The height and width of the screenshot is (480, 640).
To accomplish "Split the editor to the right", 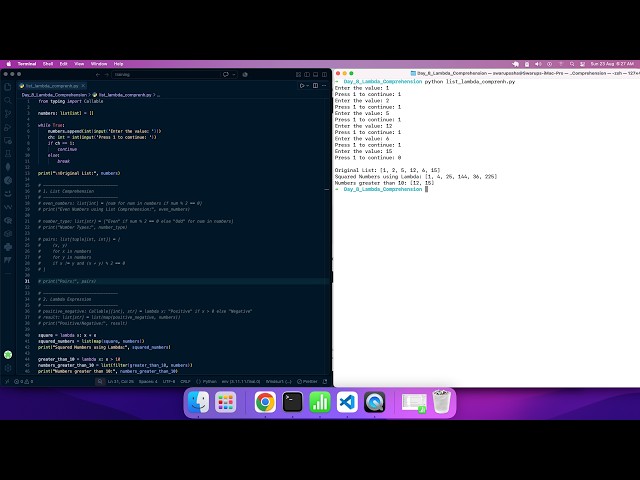I will tap(316, 86).
